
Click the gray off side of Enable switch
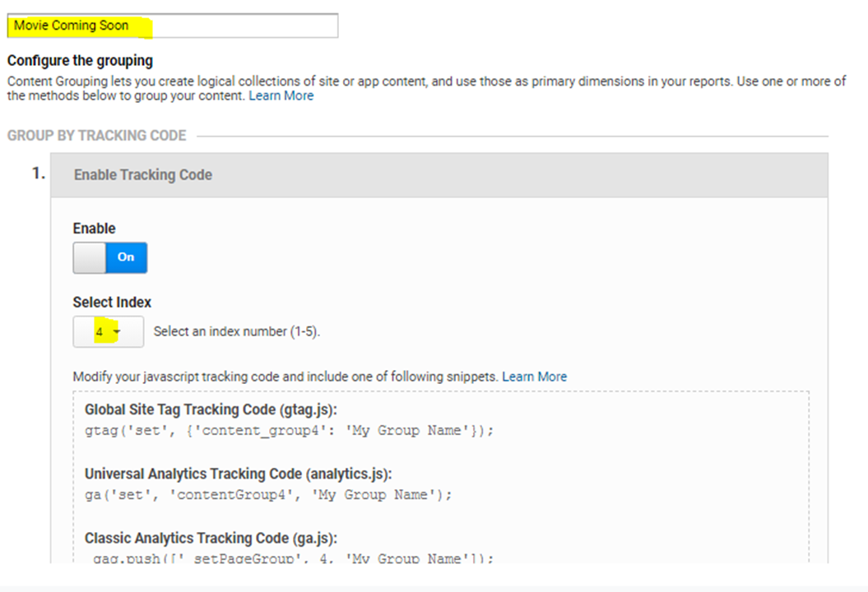point(90,257)
